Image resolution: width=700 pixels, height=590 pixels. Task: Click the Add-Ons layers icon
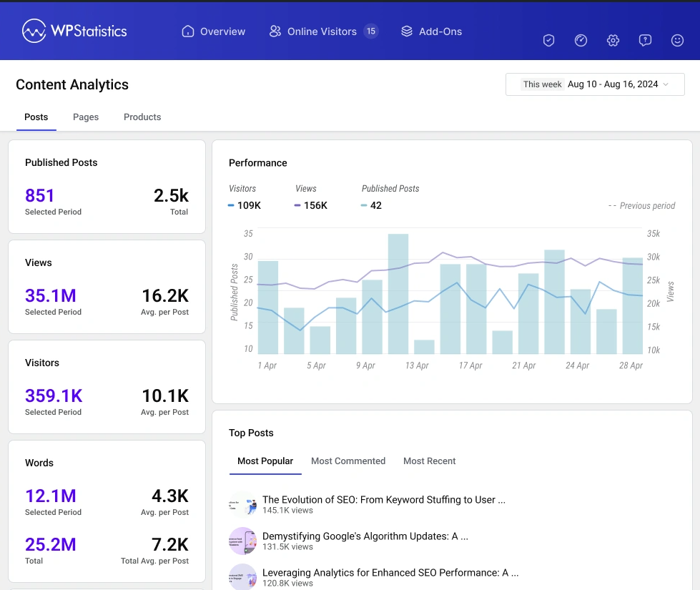click(x=407, y=31)
